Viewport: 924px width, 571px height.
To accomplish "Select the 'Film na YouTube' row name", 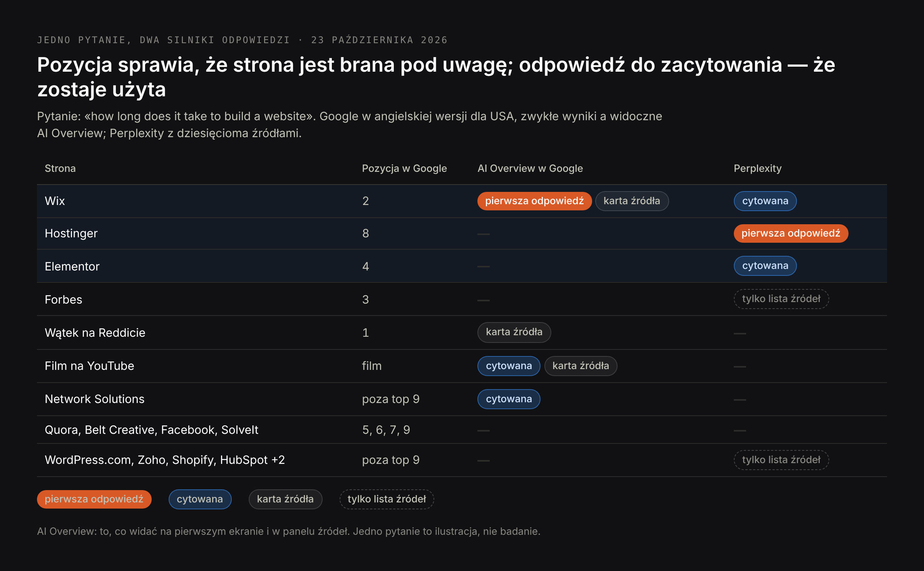I will click(89, 366).
